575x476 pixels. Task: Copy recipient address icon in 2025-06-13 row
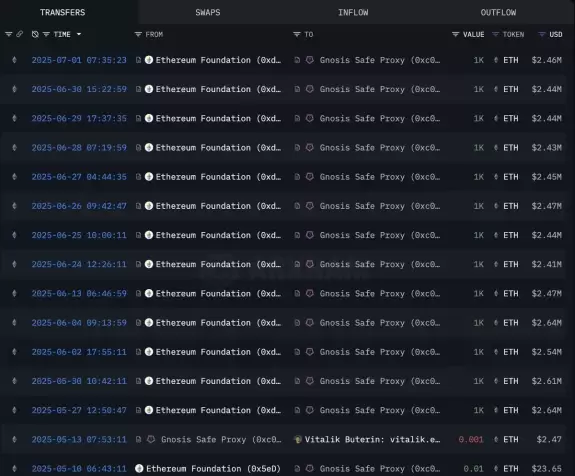point(297,293)
